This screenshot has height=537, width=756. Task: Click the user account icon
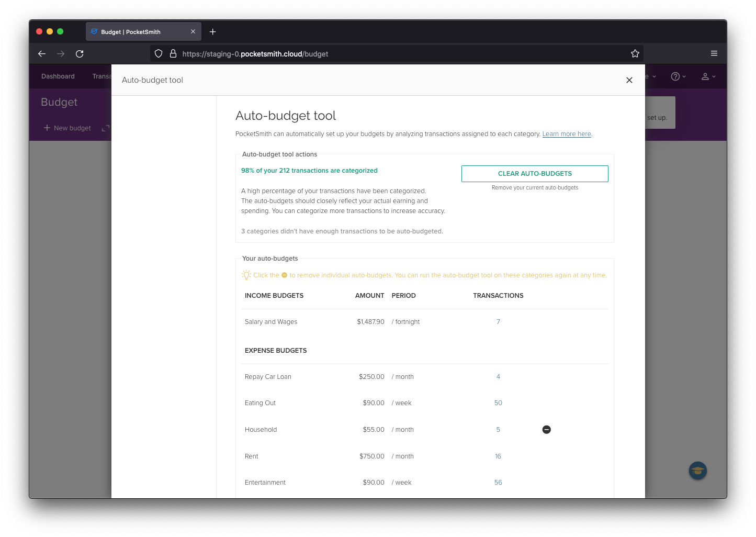[x=705, y=76]
